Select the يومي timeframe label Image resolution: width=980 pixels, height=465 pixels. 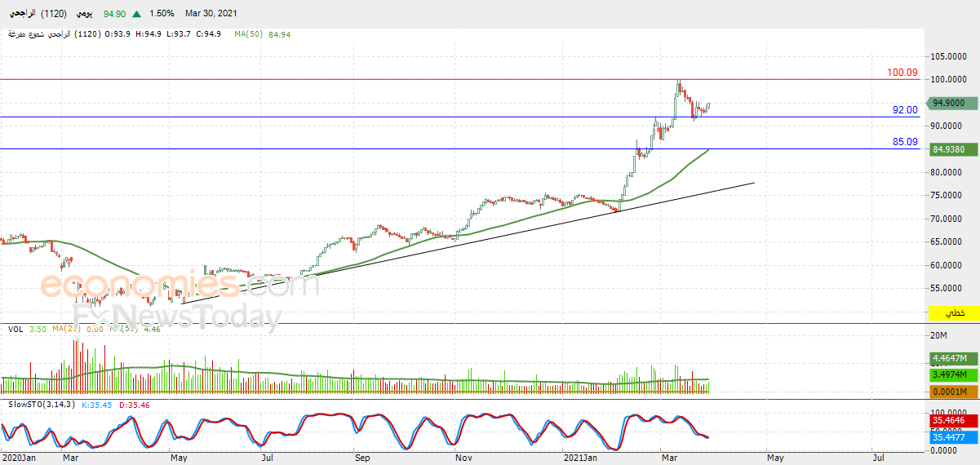[x=84, y=13]
